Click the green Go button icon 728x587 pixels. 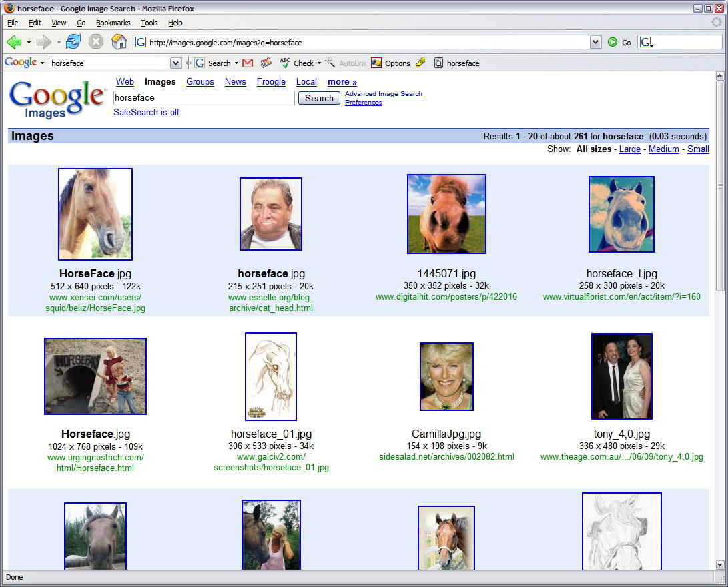point(613,42)
